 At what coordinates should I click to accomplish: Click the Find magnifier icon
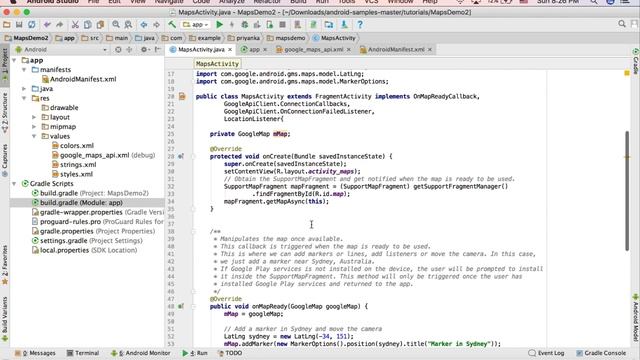116,25
